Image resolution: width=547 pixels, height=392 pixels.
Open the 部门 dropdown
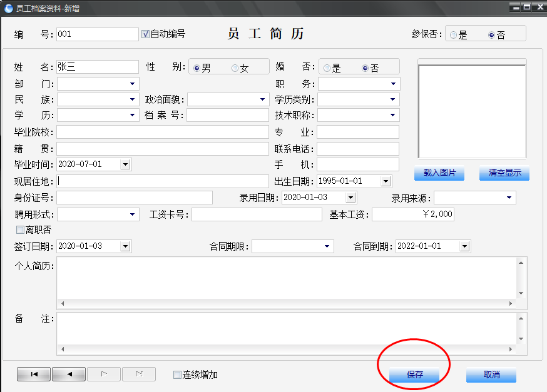click(x=132, y=84)
